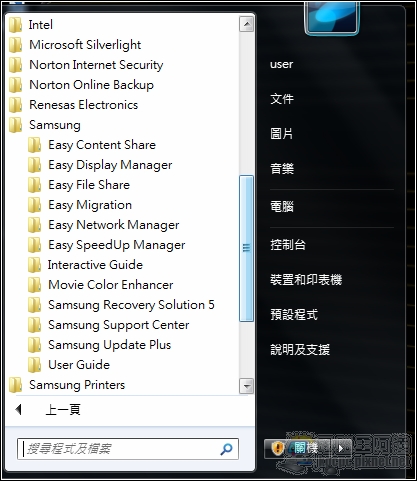Click the Movie Color Enhancer folder icon
The image size is (417, 481).
[34, 285]
